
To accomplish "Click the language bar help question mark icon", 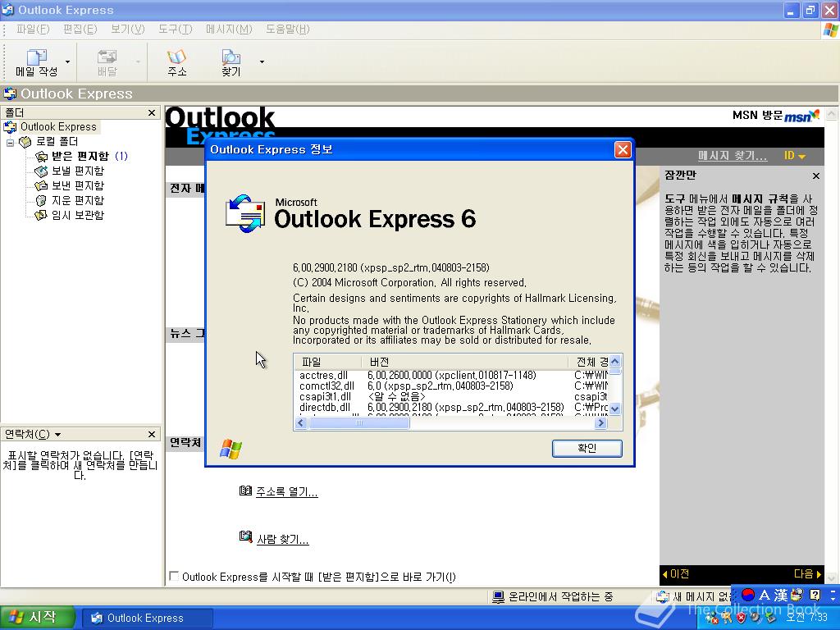I will (x=815, y=595).
